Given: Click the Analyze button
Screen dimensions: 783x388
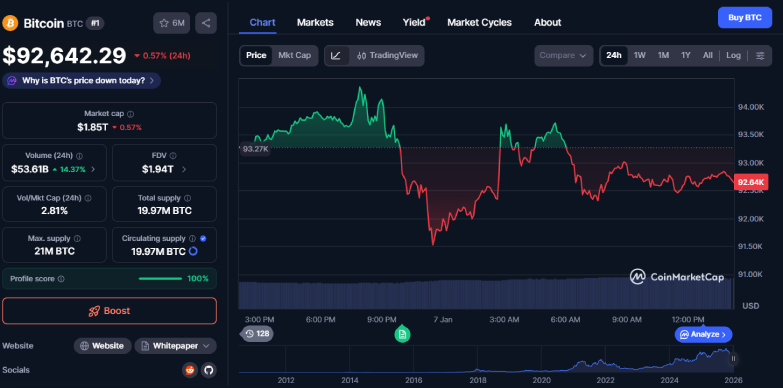Looking at the screenshot, I should (704, 334).
